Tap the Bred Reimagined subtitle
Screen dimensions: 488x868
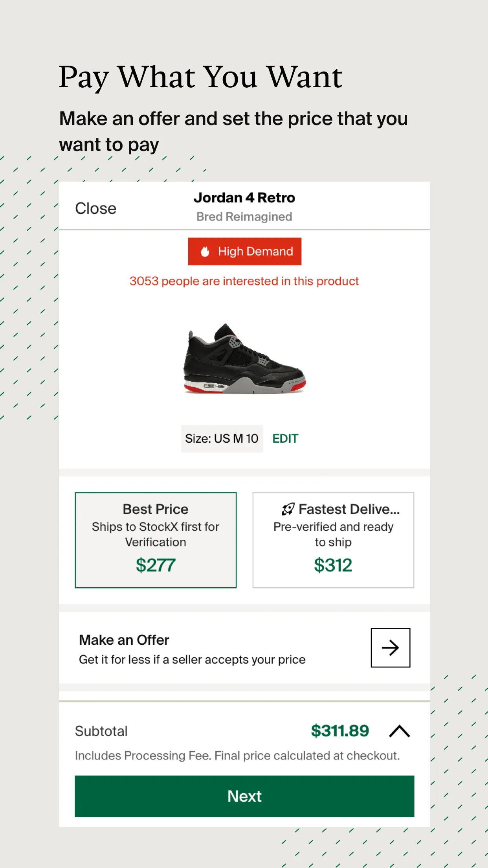click(x=244, y=217)
